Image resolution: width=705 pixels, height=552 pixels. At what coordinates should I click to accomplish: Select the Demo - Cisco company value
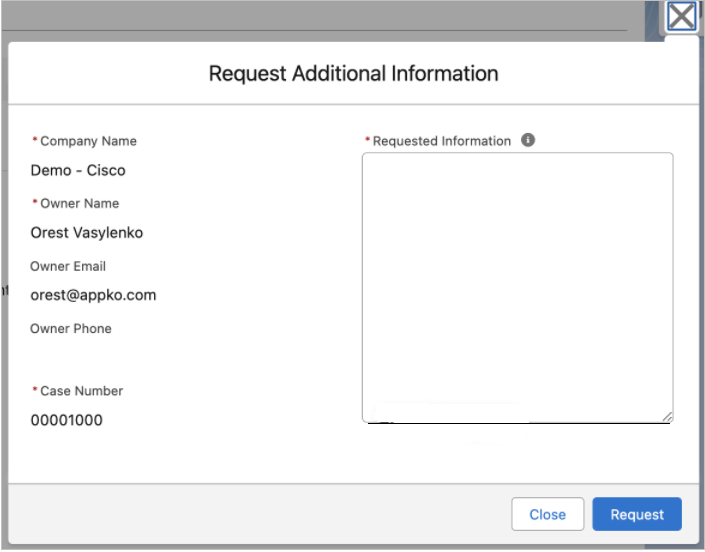78,170
